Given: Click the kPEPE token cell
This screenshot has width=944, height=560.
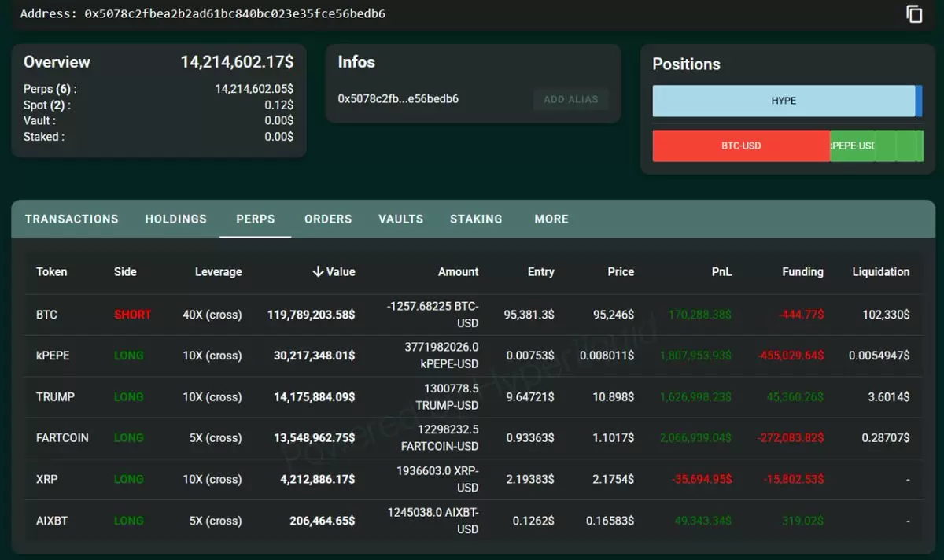Looking at the screenshot, I should [x=53, y=356].
